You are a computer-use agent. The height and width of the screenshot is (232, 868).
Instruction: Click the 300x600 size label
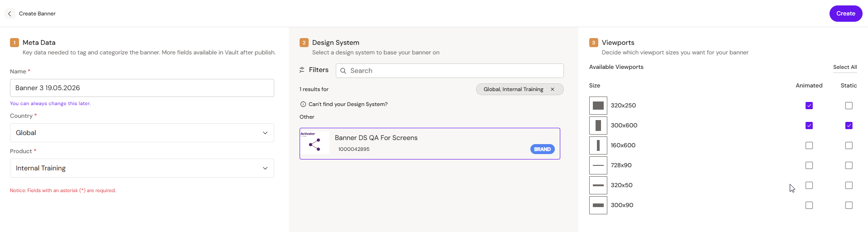click(624, 126)
